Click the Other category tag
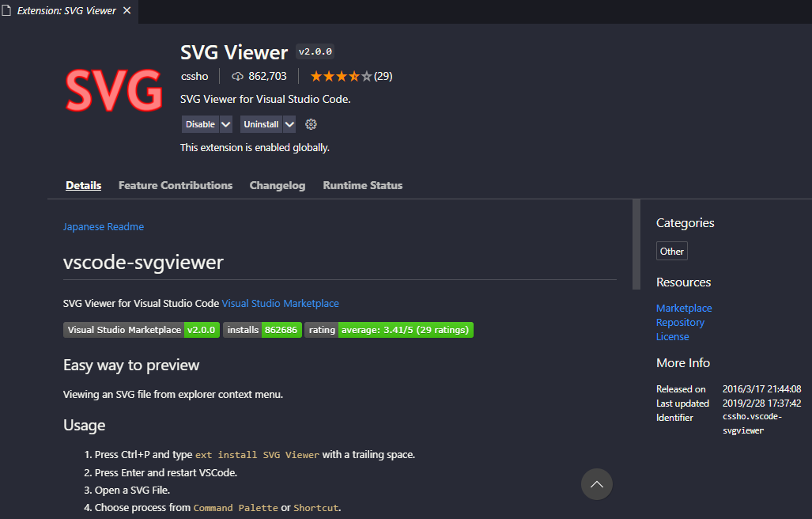The width and height of the screenshot is (812, 519). (x=671, y=251)
